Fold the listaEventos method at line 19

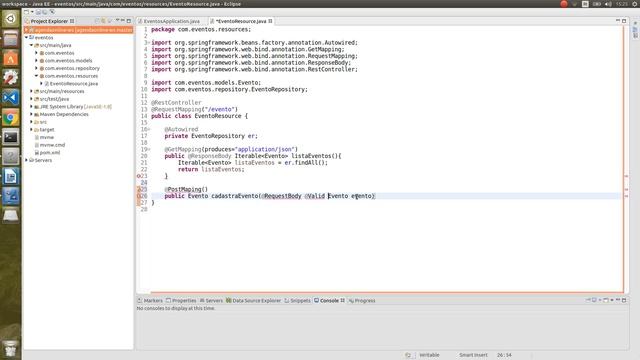pyautogui.click(x=149, y=149)
